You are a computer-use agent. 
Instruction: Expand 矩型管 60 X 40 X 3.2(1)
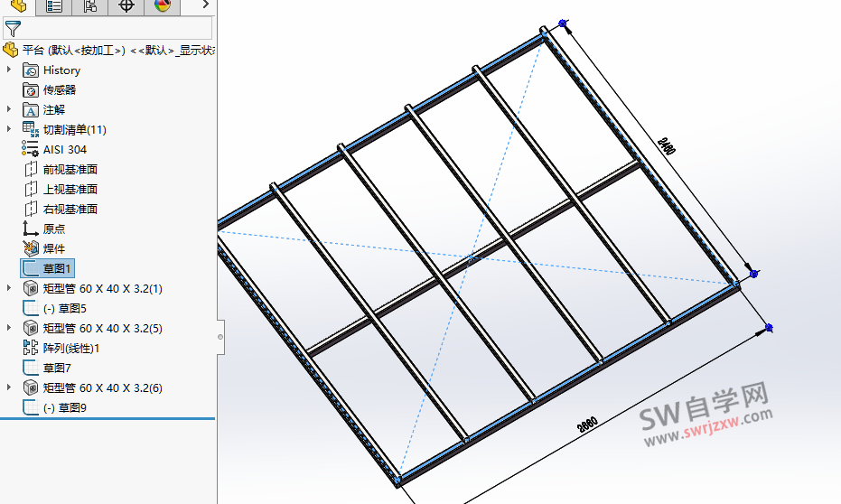coord(10,288)
